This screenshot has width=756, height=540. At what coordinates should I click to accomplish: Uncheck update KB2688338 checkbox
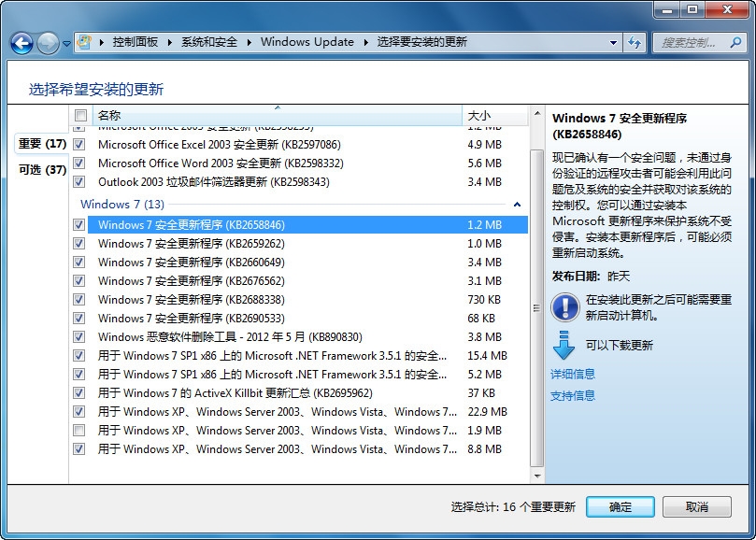point(79,299)
